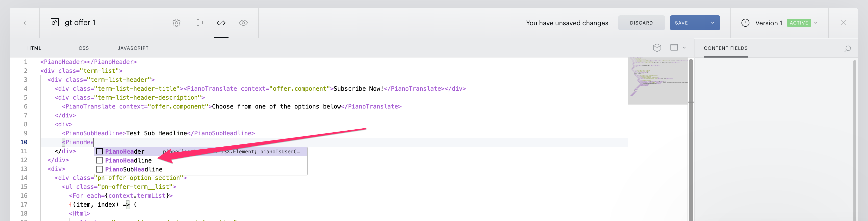
Task: Open the text layout editor icon
Action: click(x=199, y=23)
